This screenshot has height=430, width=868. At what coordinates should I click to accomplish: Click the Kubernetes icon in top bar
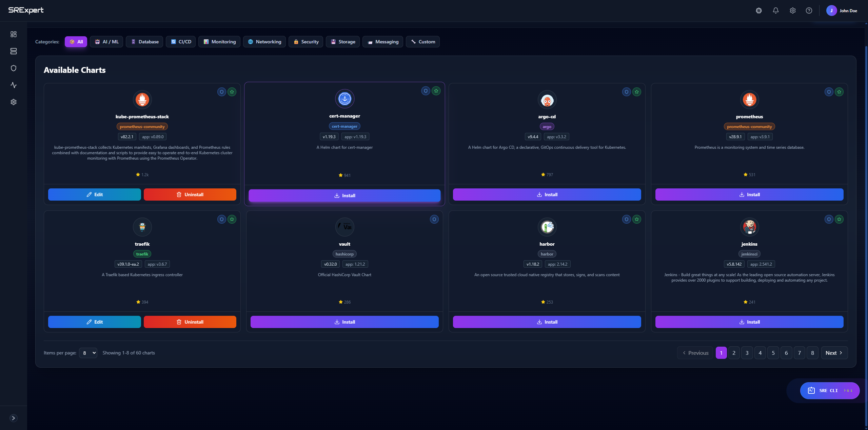tap(759, 11)
